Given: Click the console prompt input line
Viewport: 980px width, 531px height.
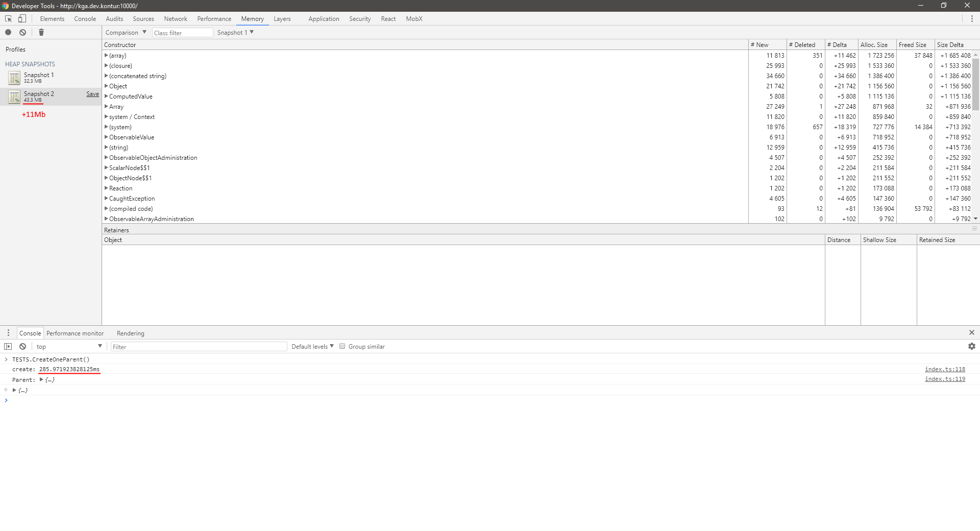Looking at the screenshot, I should coord(490,400).
